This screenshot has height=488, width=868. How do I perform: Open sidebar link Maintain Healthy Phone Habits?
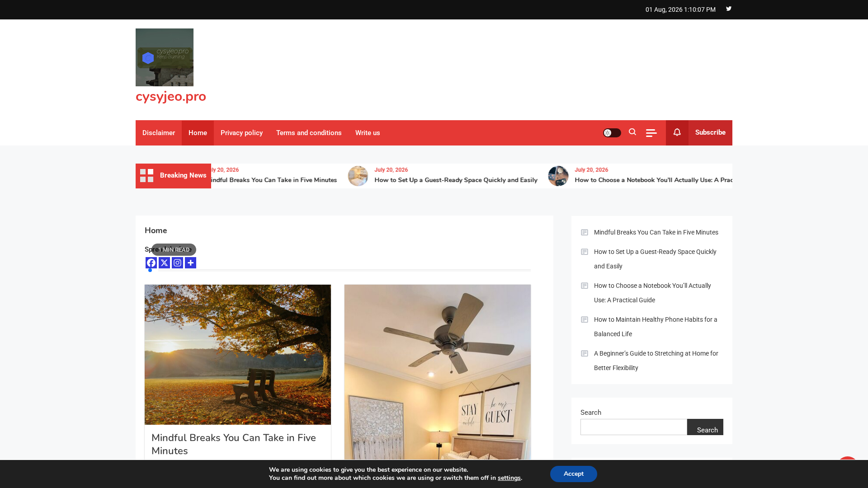(656, 327)
